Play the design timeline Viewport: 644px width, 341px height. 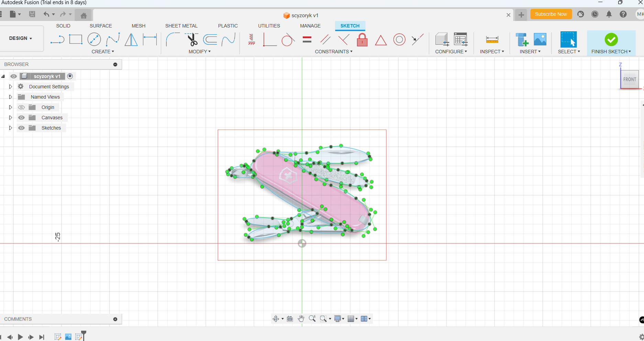point(20,337)
